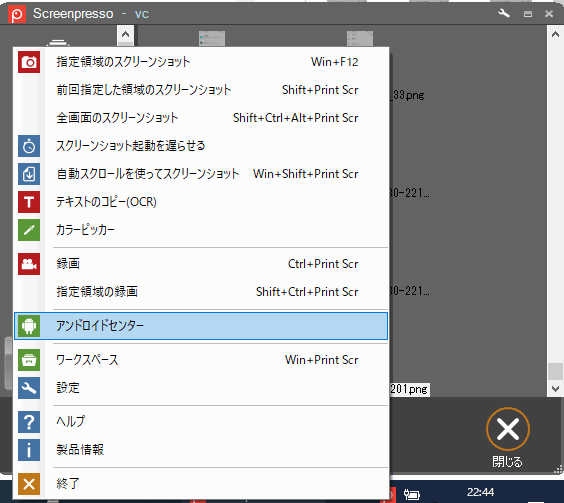Click the 22:44 taskbar clock

coord(481,492)
